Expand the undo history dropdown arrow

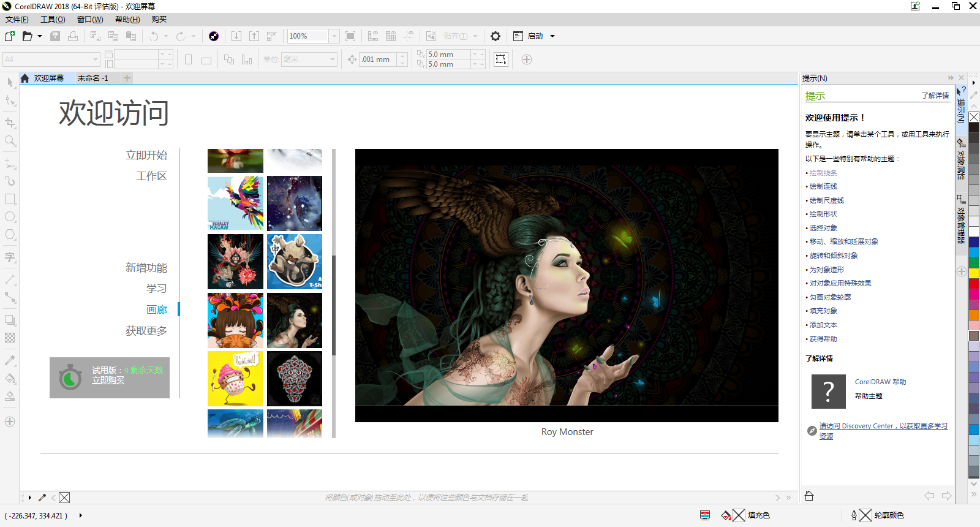click(x=166, y=36)
